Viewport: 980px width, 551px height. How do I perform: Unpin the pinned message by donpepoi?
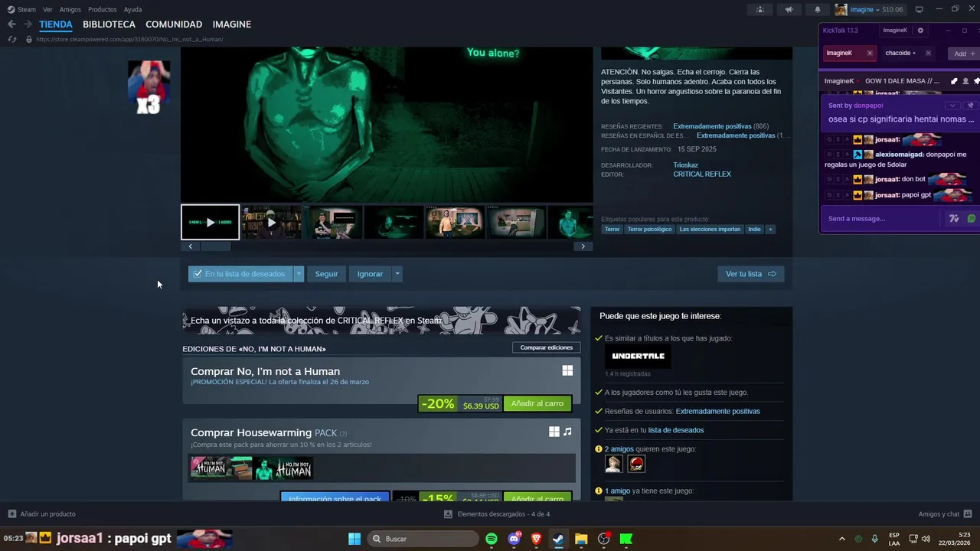tap(970, 105)
